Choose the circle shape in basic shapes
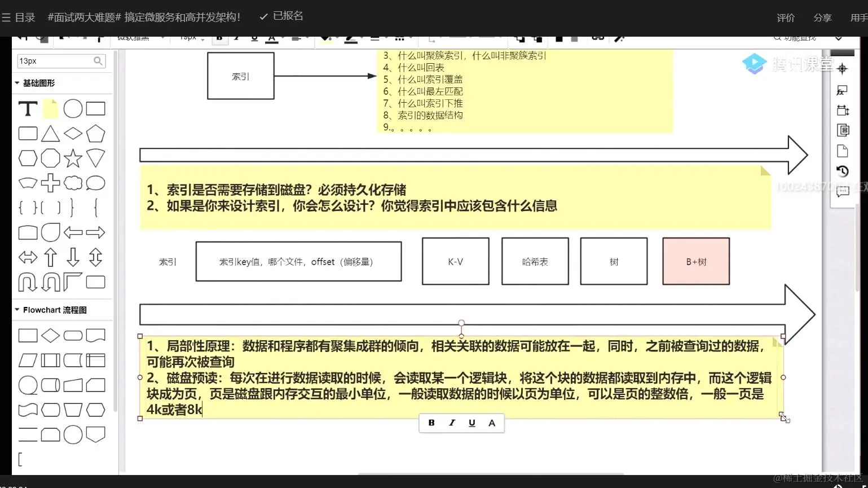The width and height of the screenshot is (868, 488). 73,108
